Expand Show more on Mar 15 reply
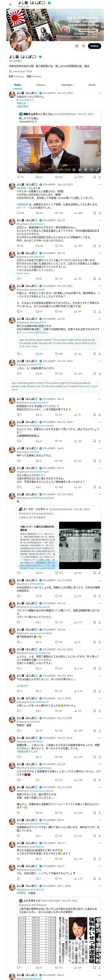The image size is (110, 980). pyautogui.click(x=23, y=273)
